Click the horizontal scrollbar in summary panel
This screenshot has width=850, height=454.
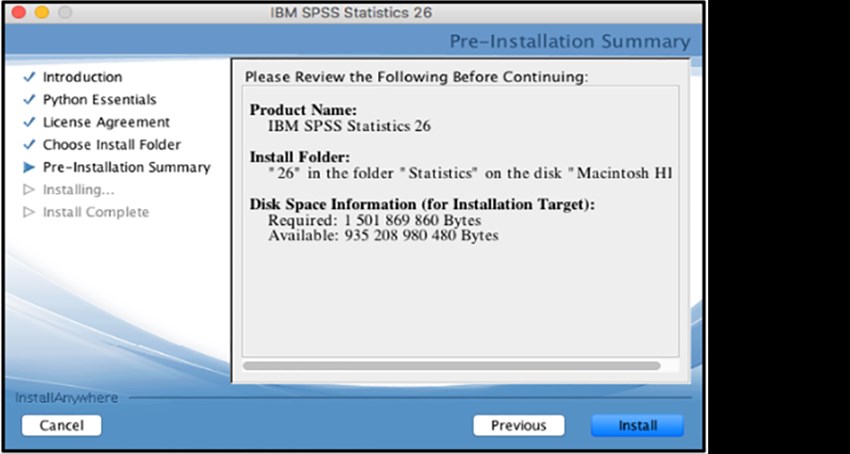[452, 366]
